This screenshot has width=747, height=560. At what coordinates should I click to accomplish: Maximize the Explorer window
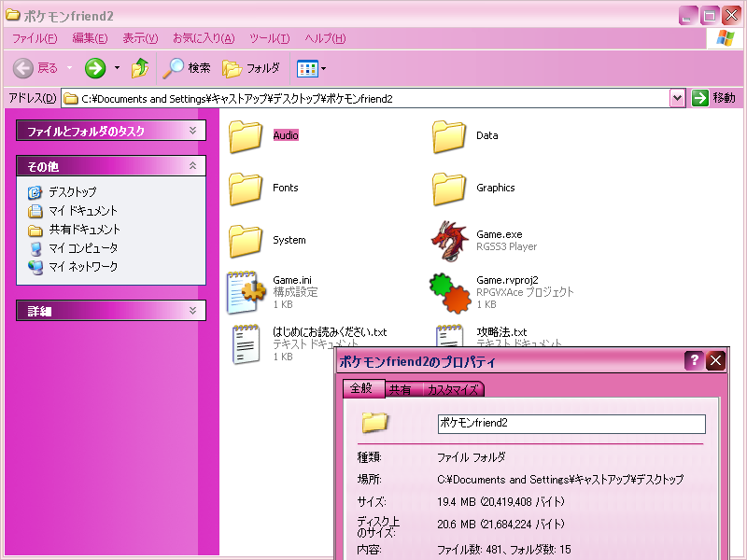pos(709,16)
